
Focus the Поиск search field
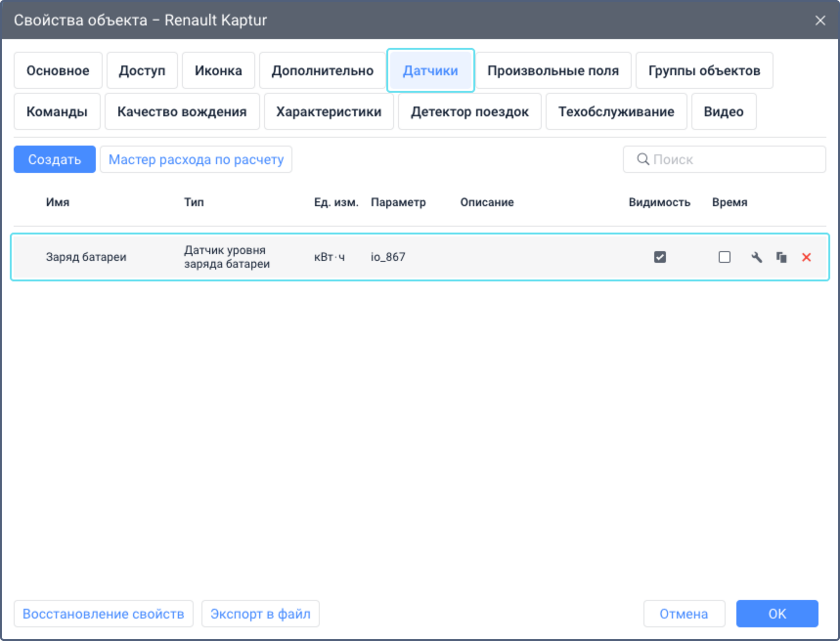[x=725, y=159]
